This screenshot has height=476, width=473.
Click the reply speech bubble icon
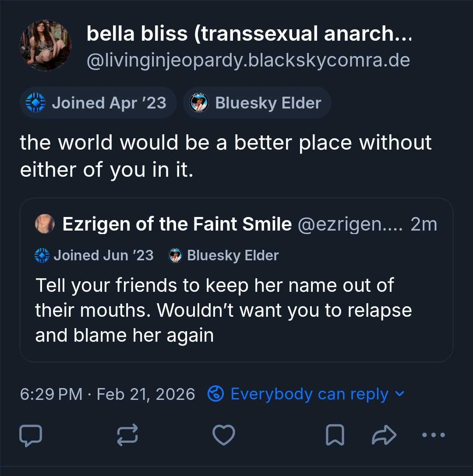tap(31, 435)
